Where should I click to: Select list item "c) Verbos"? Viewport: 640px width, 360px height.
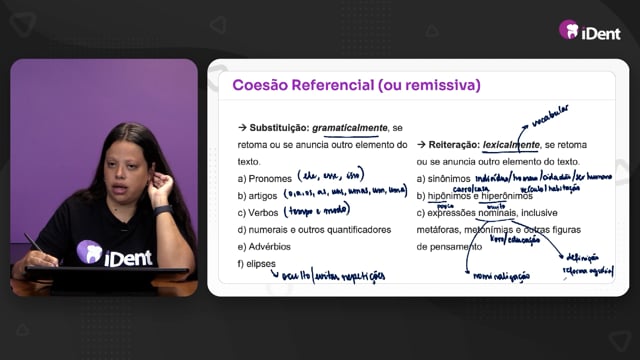[258, 213]
